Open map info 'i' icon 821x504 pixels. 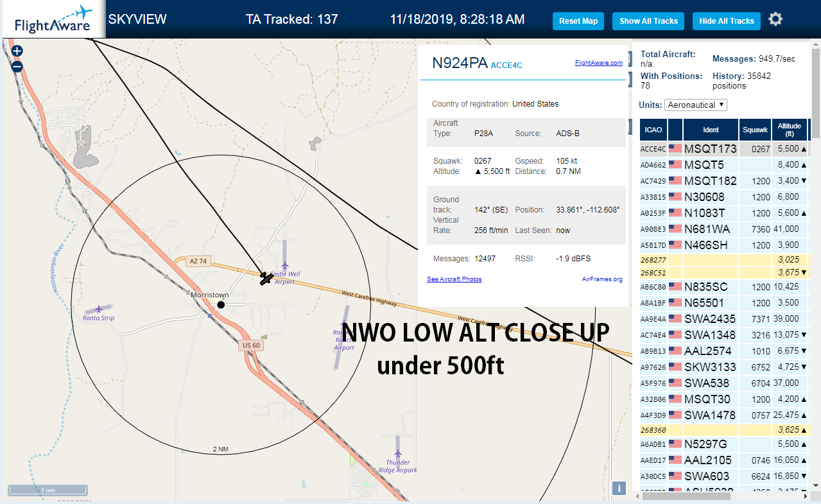(x=619, y=488)
